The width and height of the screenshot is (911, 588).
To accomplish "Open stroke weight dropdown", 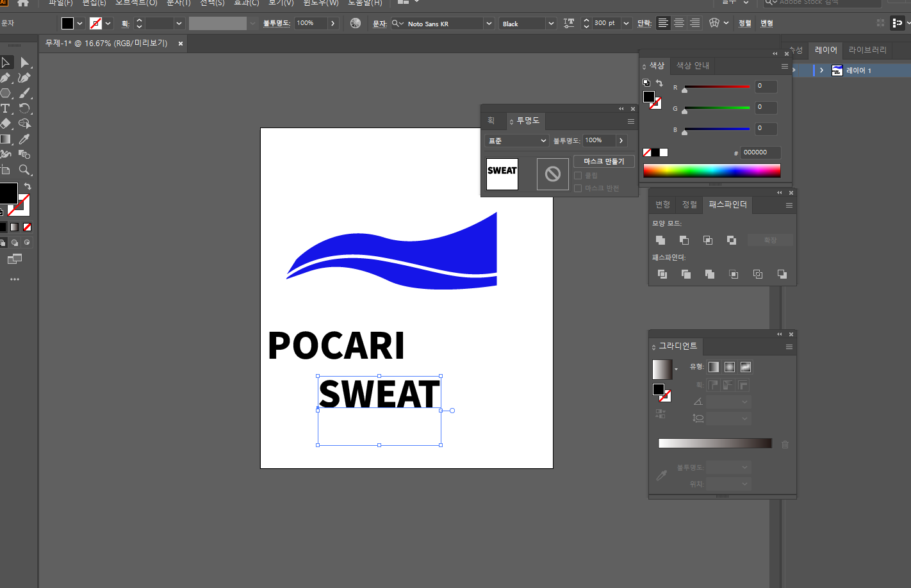I will pos(179,23).
